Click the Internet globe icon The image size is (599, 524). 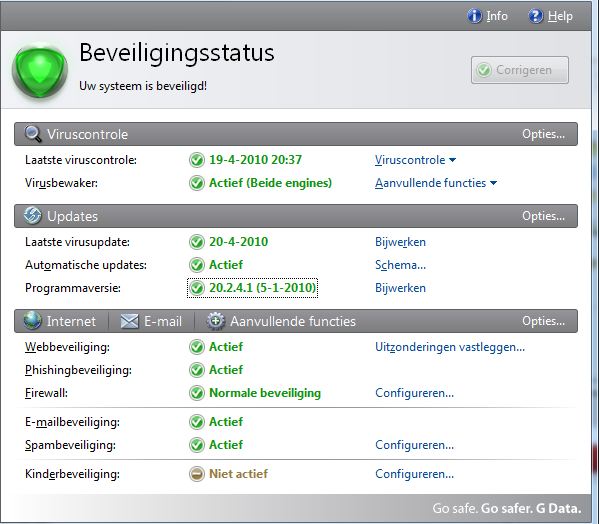(32, 320)
